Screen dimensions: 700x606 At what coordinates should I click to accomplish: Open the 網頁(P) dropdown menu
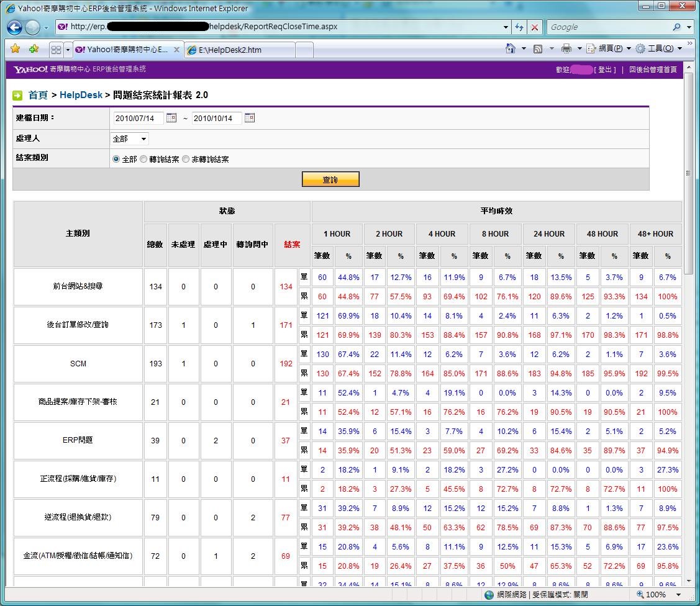609,48
